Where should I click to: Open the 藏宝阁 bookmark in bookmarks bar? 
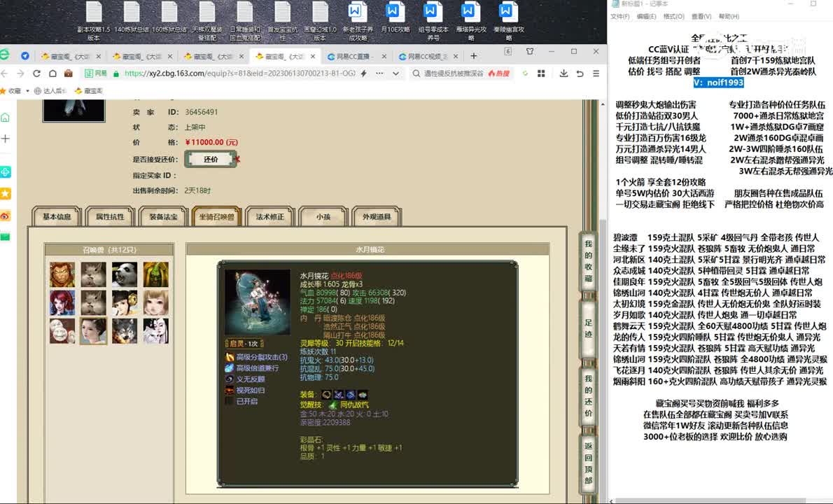(x=89, y=91)
